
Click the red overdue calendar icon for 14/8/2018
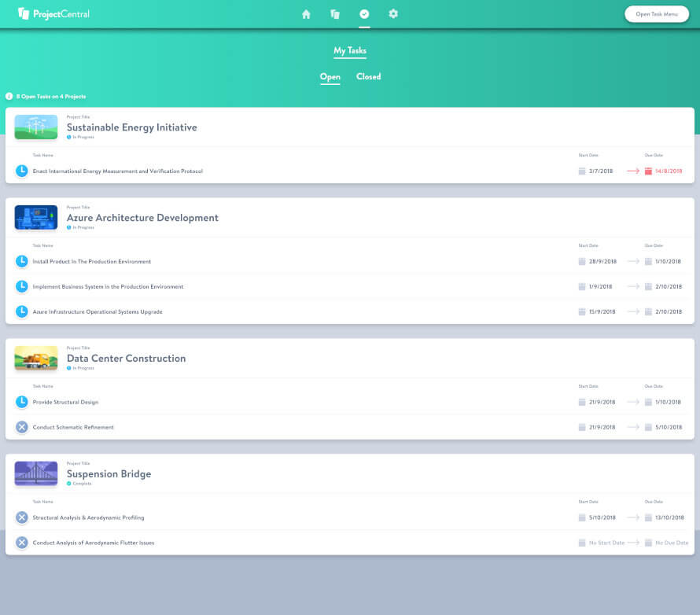[648, 170]
